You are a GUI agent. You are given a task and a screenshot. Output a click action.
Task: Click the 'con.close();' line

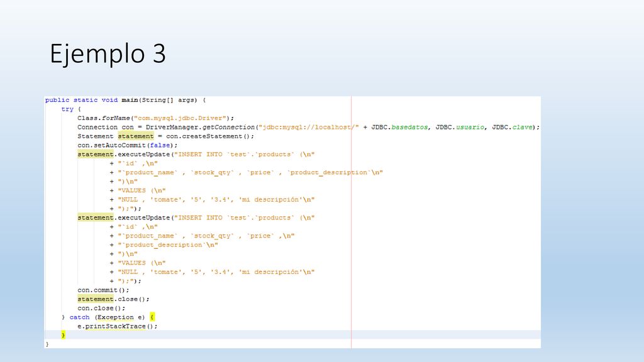coord(101,308)
